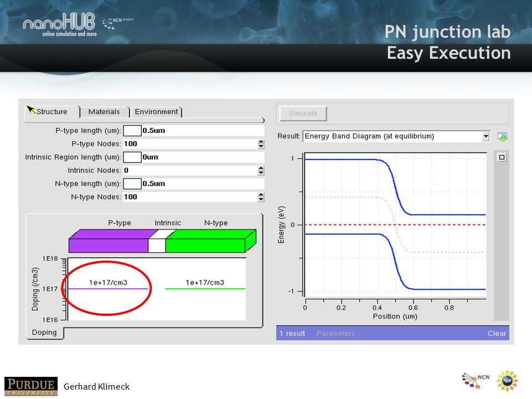
Task: Select the Doping tab below the plot
Action: [44, 332]
